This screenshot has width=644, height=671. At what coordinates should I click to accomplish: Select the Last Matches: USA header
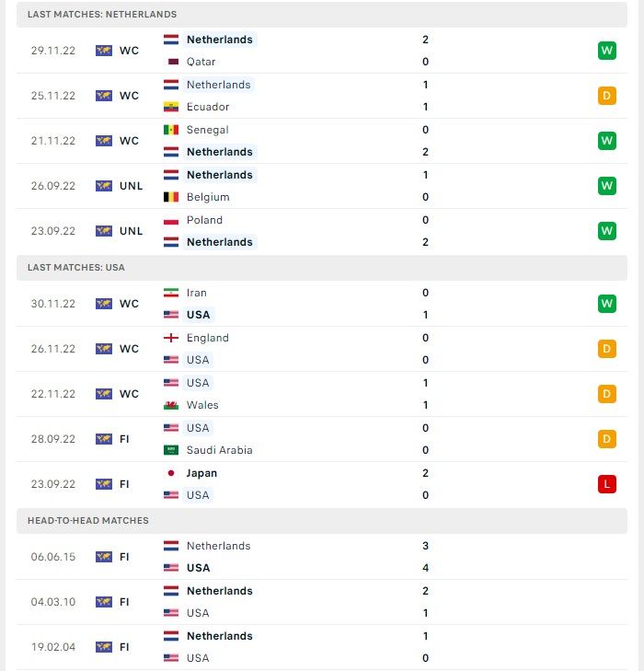[322, 268]
